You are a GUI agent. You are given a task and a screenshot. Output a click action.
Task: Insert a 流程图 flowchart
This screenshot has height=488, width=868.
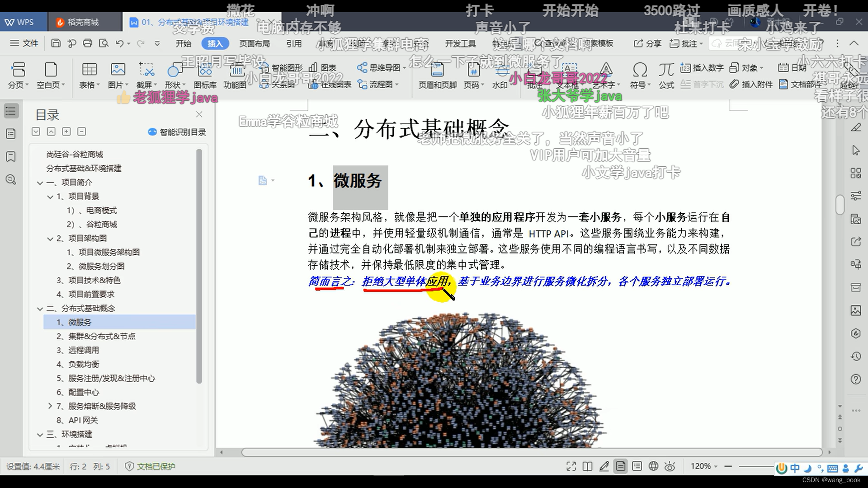pyautogui.click(x=379, y=84)
